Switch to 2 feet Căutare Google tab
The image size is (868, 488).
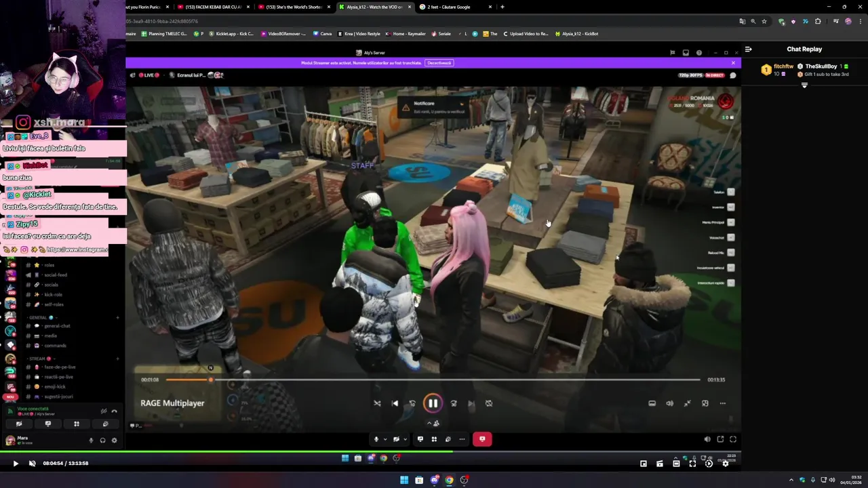coord(454,7)
